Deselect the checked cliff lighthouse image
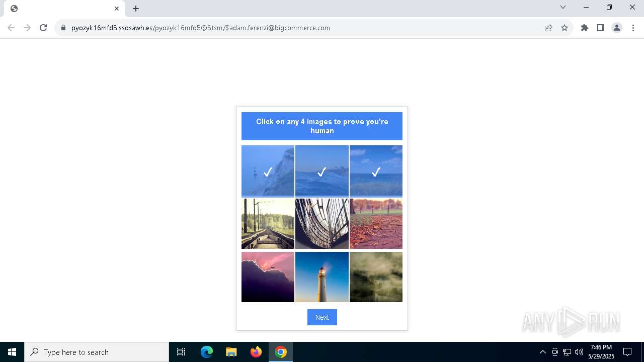 (x=268, y=171)
